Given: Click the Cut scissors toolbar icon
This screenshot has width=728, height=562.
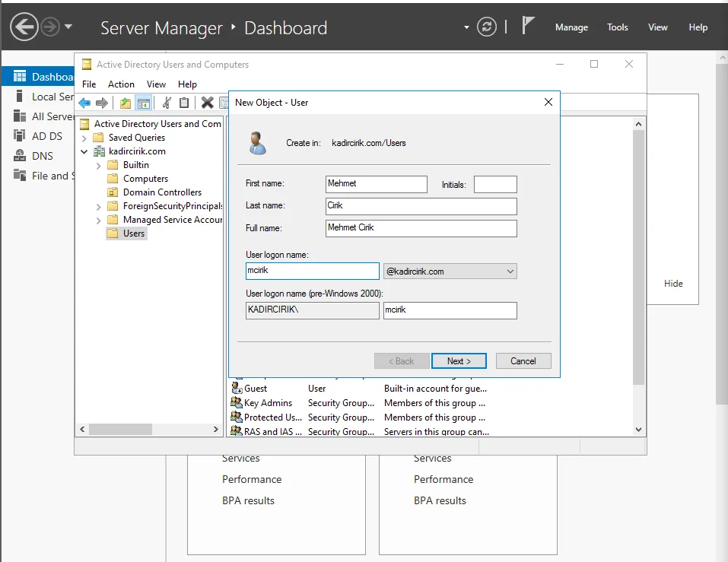Looking at the screenshot, I should click(x=167, y=103).
